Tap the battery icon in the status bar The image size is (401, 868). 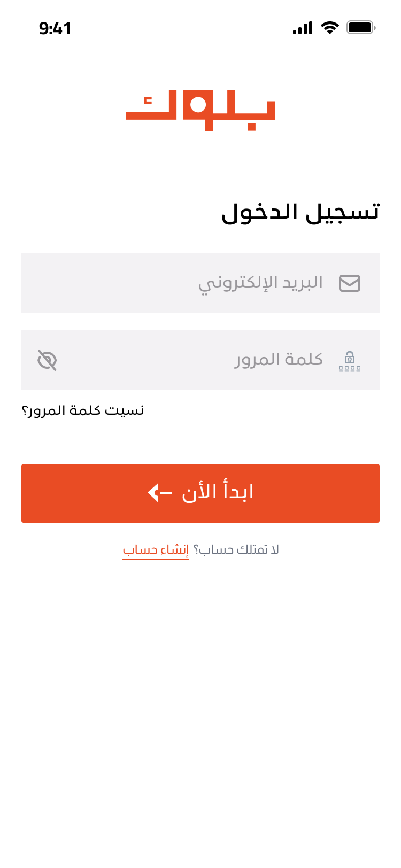[361, 27]
